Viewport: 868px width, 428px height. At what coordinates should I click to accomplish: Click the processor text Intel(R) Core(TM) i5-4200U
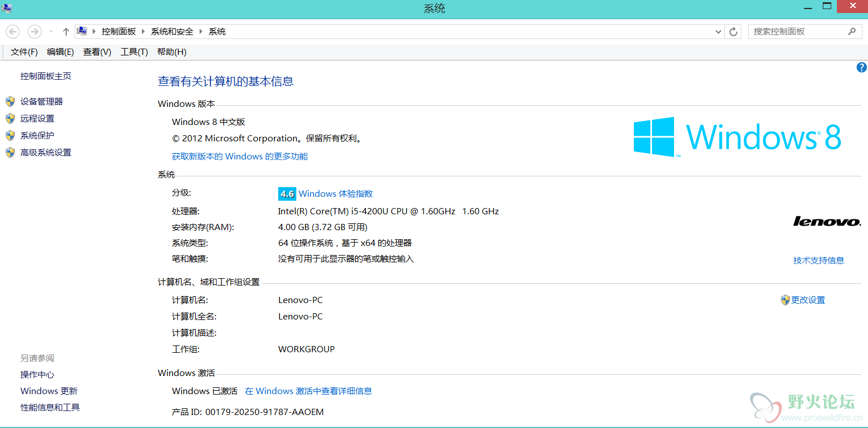tap(388, 211)
